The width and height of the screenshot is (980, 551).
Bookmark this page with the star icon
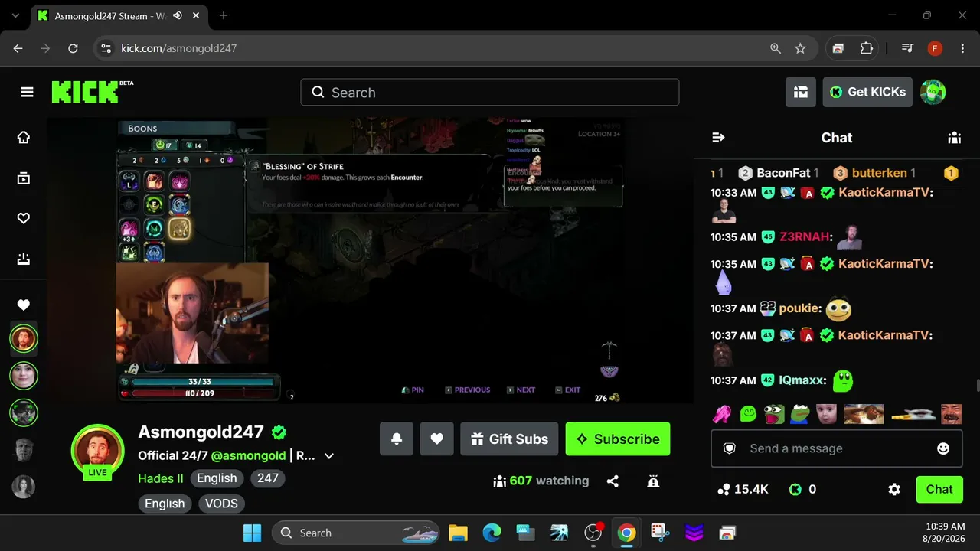800,48
